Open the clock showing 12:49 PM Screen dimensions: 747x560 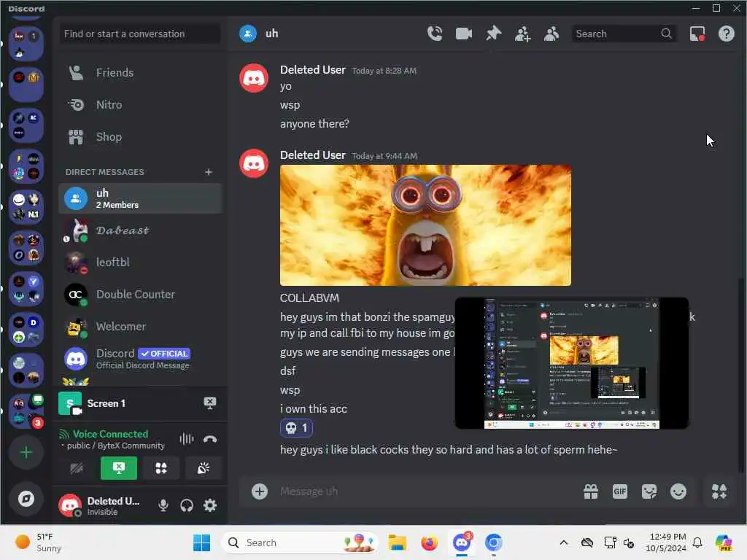[666, 542]
